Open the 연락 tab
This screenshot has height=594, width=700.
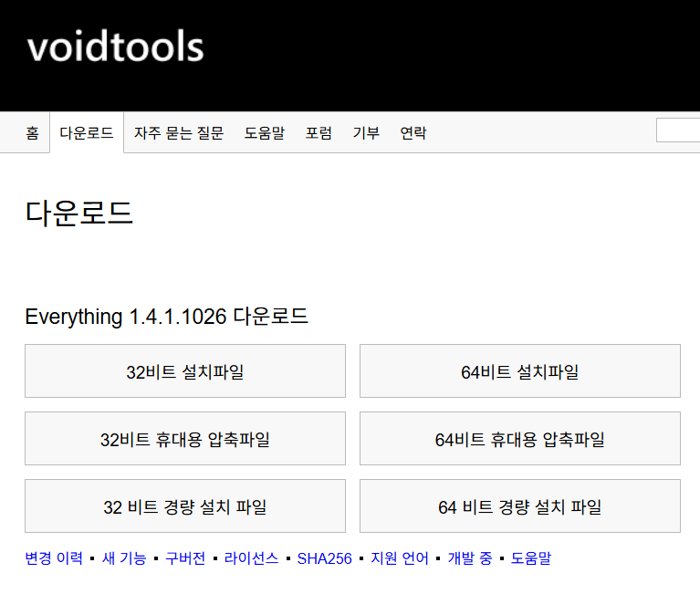point(413,133)
